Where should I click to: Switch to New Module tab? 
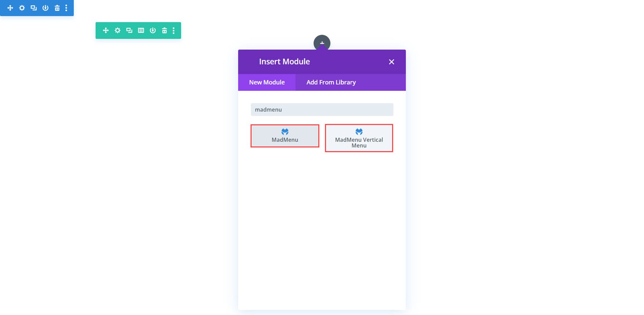pyautogui.click(x=267, y=82)
